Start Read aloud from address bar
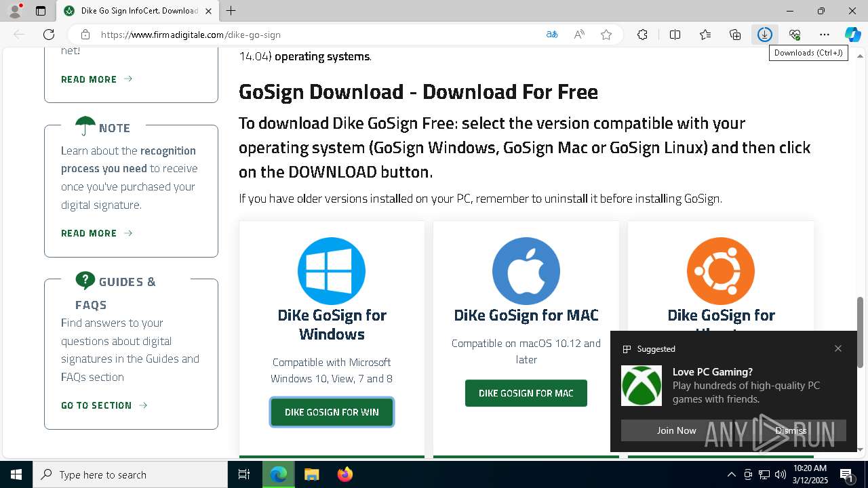Image resolution: width=868 pixels, height=488 pixels. [579, 35]
